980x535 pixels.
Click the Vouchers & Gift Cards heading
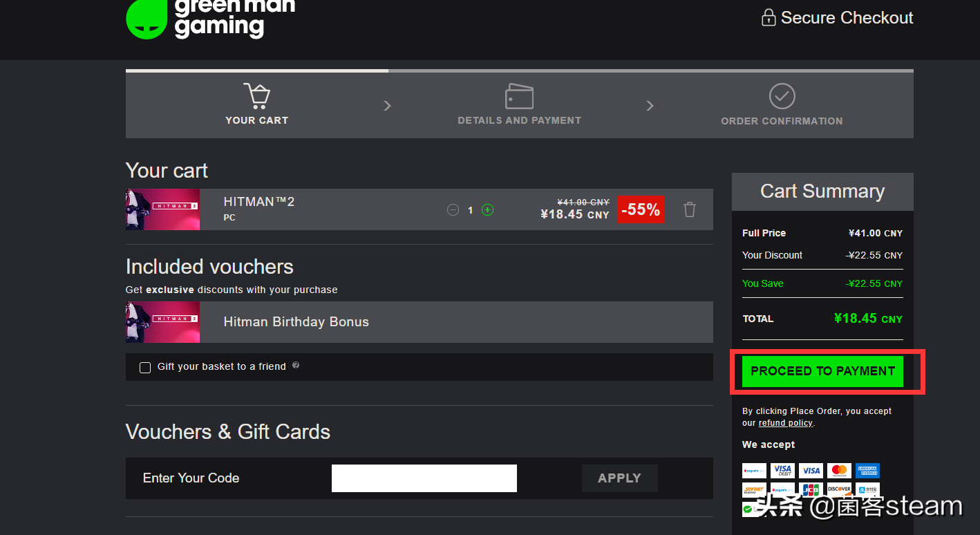pyautogui.click(x=228, y=432)
